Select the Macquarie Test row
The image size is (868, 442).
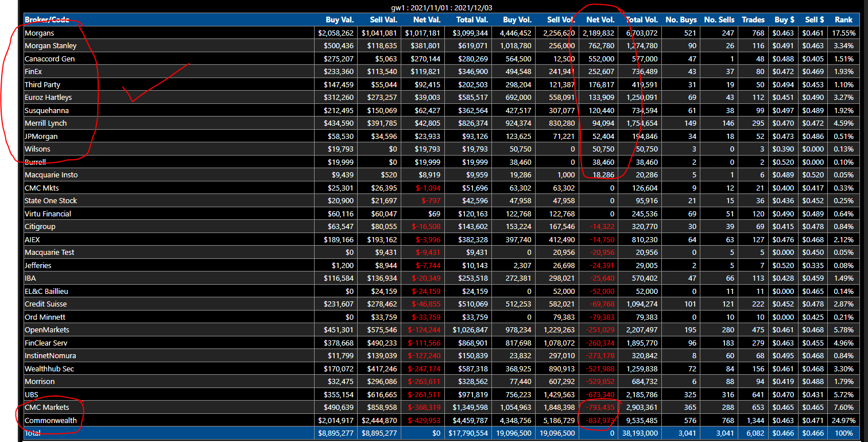coord(442,253)
